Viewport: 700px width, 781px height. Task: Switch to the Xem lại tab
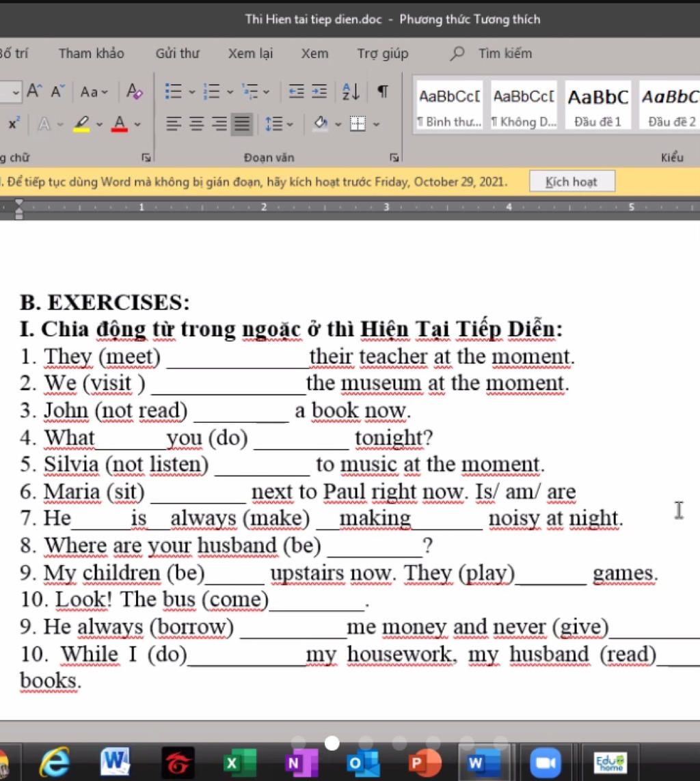click(251, 53)
